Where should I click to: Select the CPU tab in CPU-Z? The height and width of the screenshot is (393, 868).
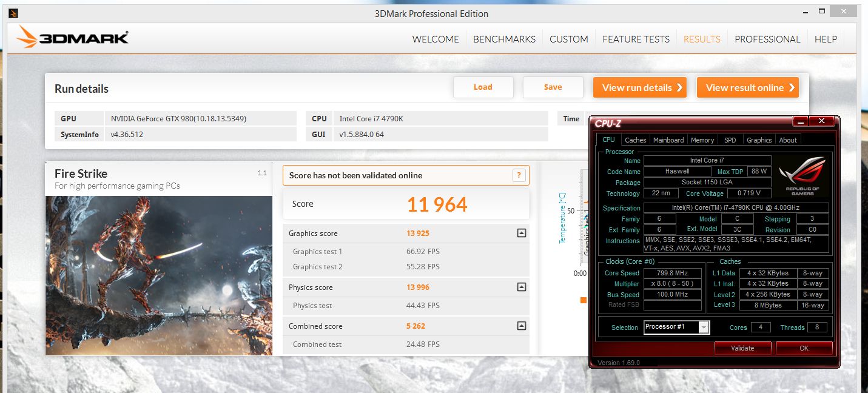coord(608,139)
